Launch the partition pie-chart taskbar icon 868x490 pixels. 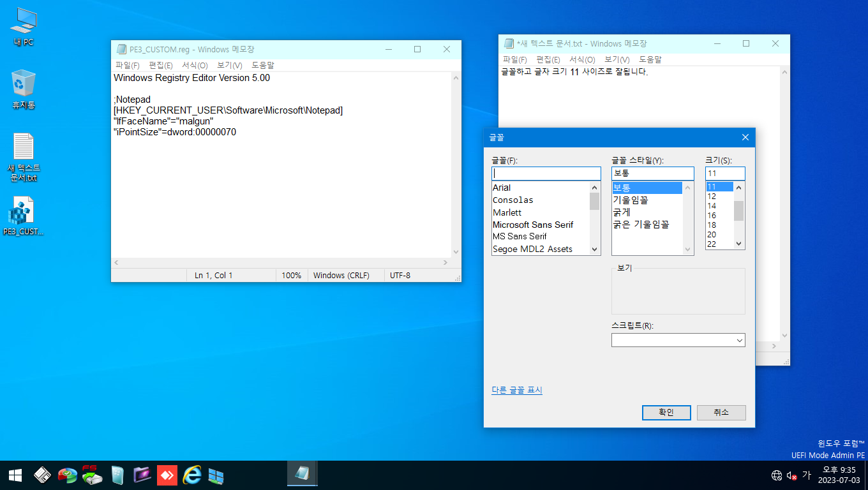tap(67, 475)
